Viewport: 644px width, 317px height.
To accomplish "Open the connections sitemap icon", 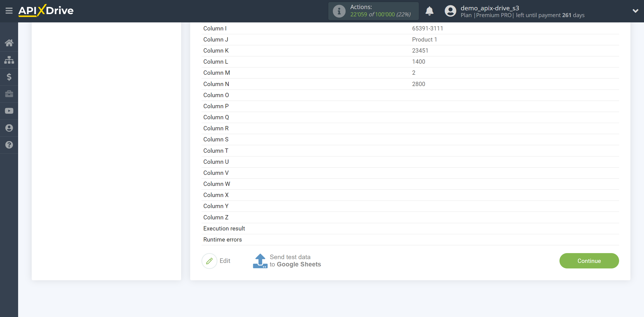I will [x=9, y=60].
